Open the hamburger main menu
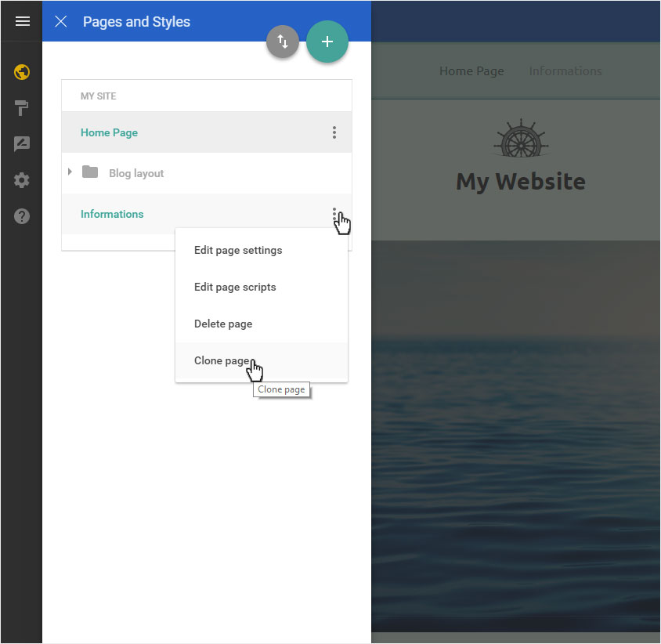This screenshot has width=661, height=644. coord(23,21)
